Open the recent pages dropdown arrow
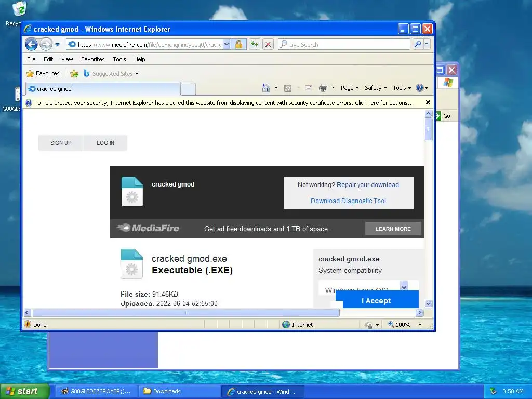This screenshot has width=532, height=399. (57, 45)
